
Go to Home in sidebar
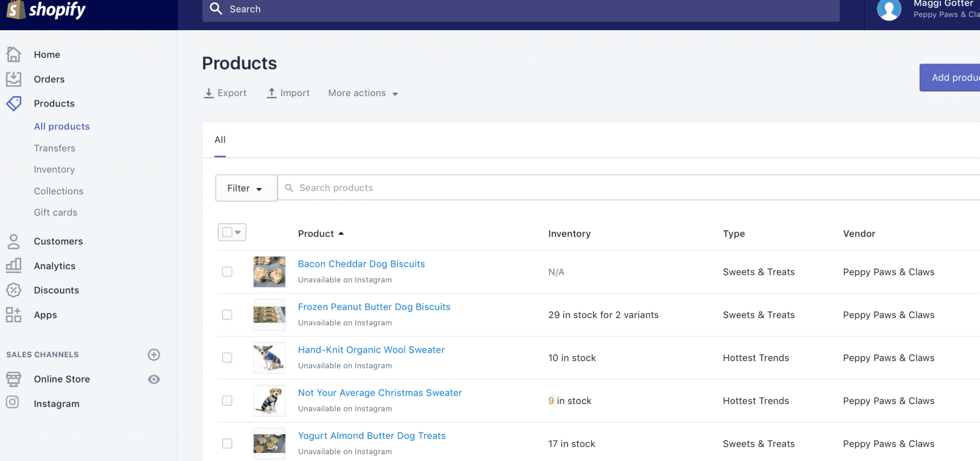(x=47, y=55)
